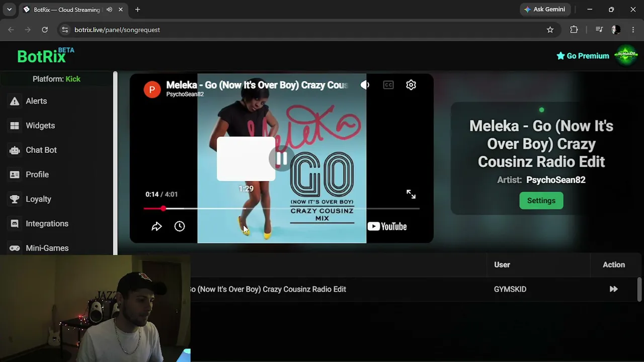Click the video title in the player

(257, 85)
